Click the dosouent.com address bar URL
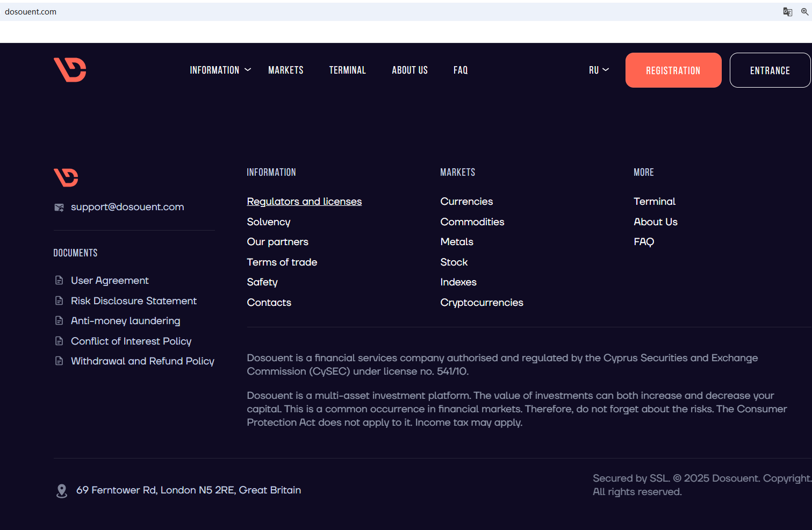Screen dimensions: 812x530 [31, 12]
